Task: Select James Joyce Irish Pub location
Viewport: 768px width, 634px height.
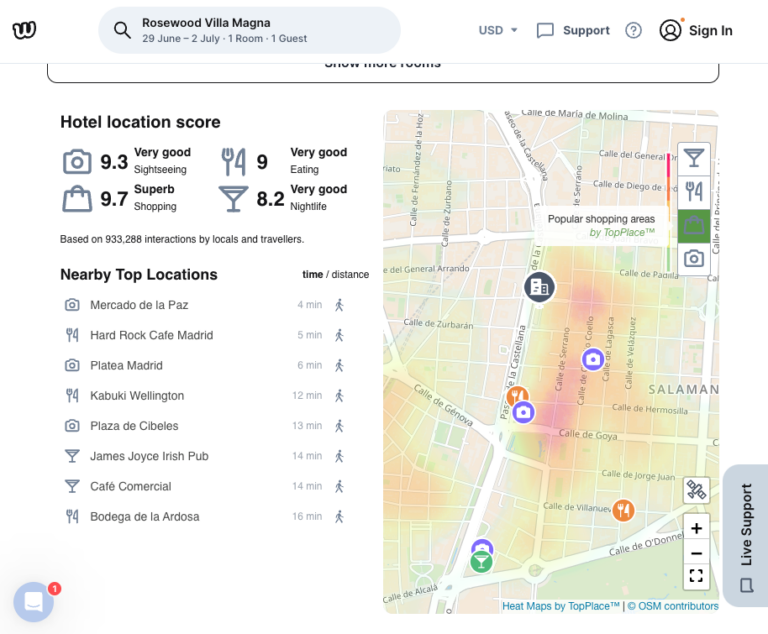Action: (149, 456)
